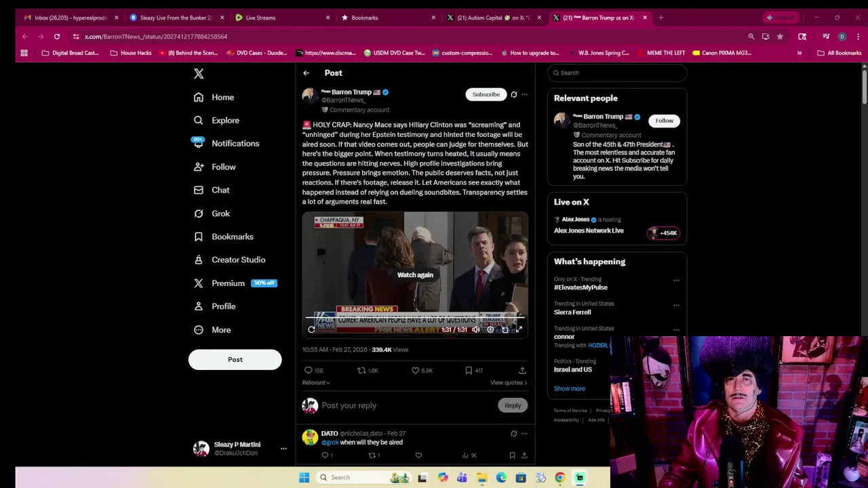Open Premium 50% off item
Viewport: 868px width, 488px height.
(x=235, y=283)
